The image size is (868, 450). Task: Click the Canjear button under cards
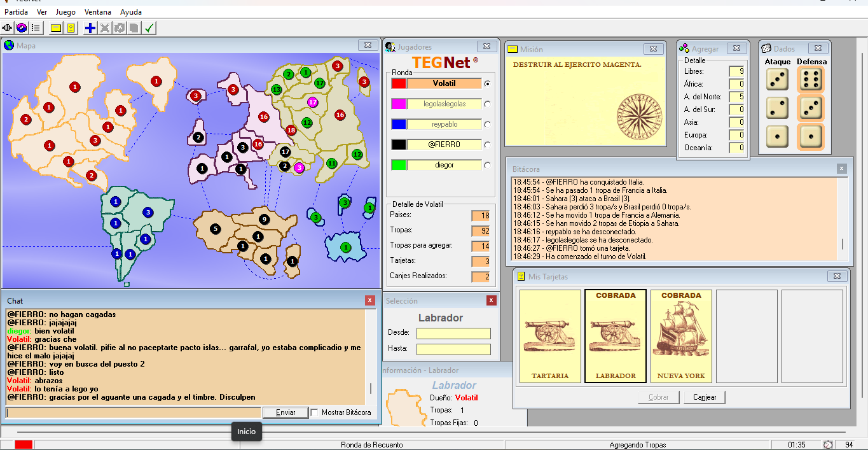click(705, 397)
